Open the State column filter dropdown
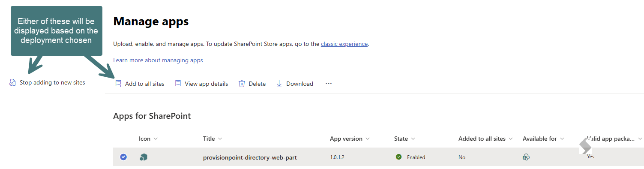 (x=413, y=139)
